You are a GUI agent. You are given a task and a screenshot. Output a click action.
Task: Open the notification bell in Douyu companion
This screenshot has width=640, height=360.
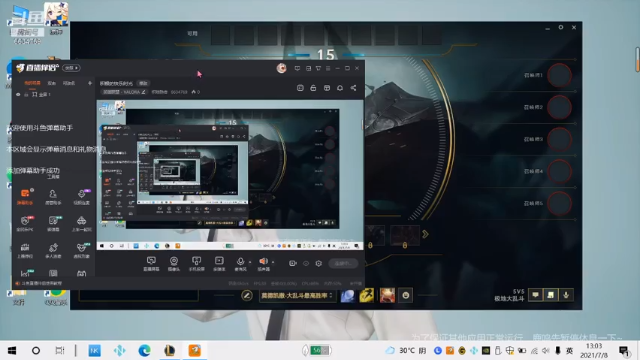coord(340,88)
